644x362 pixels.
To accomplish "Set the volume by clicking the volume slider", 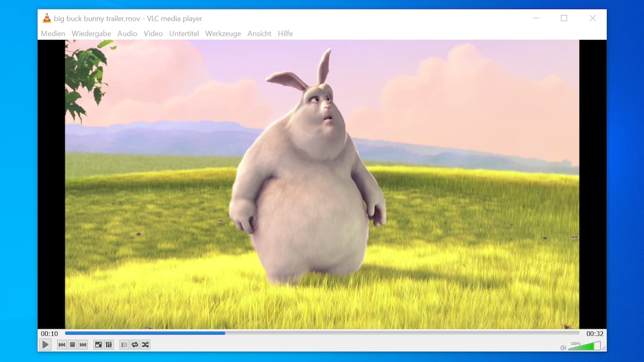I will 586,346.
